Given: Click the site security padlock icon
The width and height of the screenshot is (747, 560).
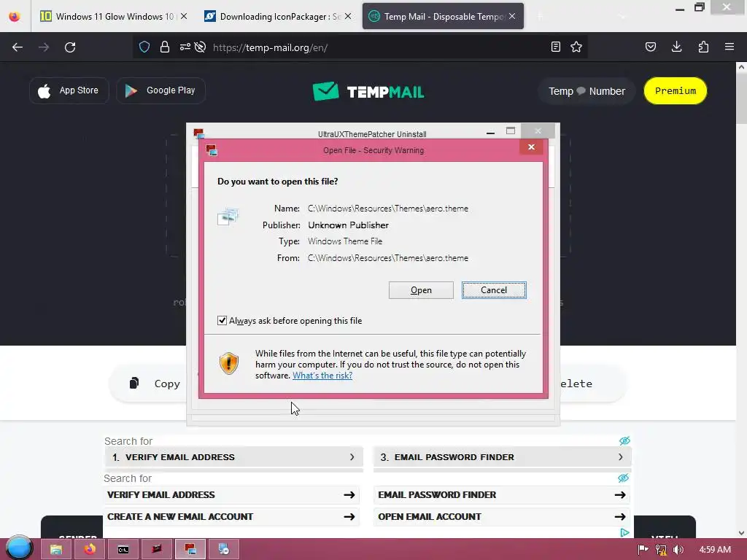Looking at the screenshot, I should tap(165, 47).
